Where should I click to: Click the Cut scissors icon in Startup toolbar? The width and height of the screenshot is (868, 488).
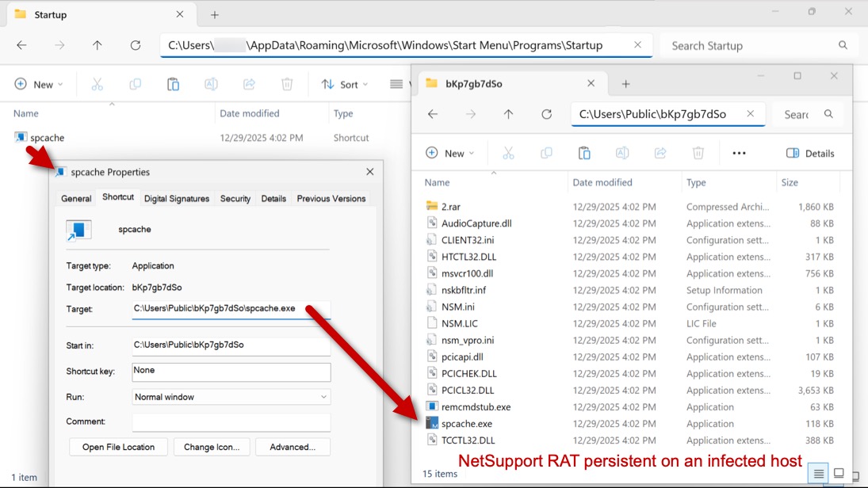click(x=97, y=85)
